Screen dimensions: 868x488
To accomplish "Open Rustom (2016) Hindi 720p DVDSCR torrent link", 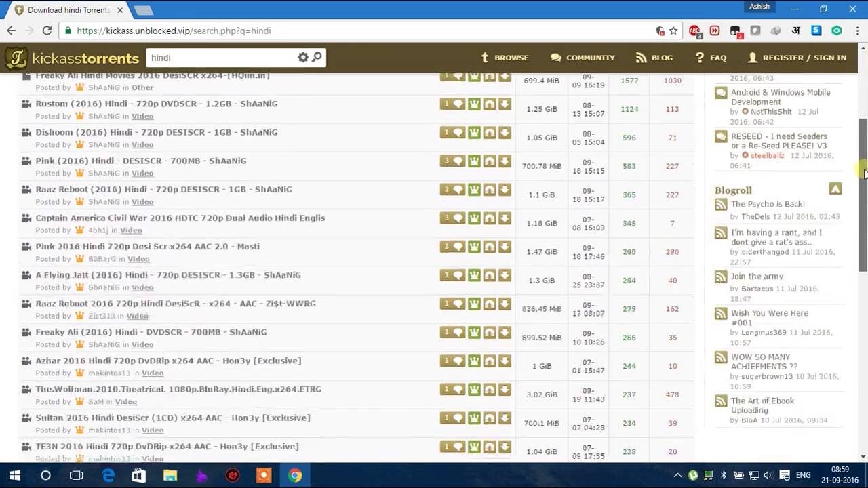I will pyautogui.click(x=157, y=104).
